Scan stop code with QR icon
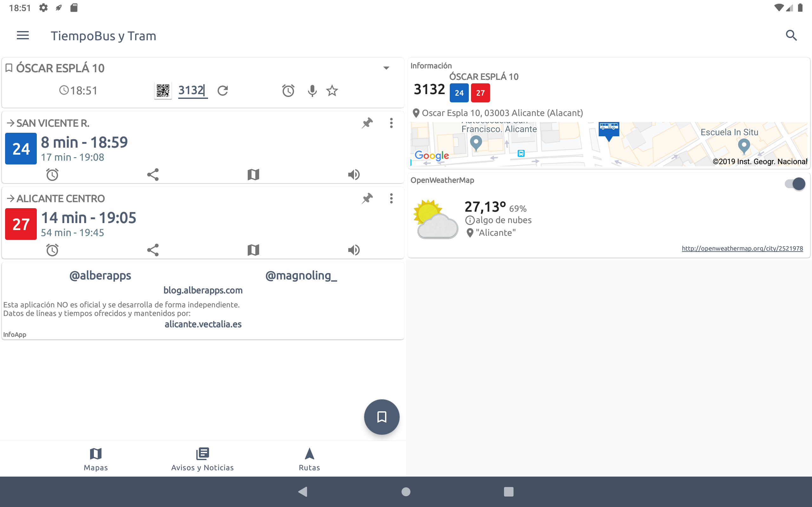The image size is (812, 507). point(163,91)
